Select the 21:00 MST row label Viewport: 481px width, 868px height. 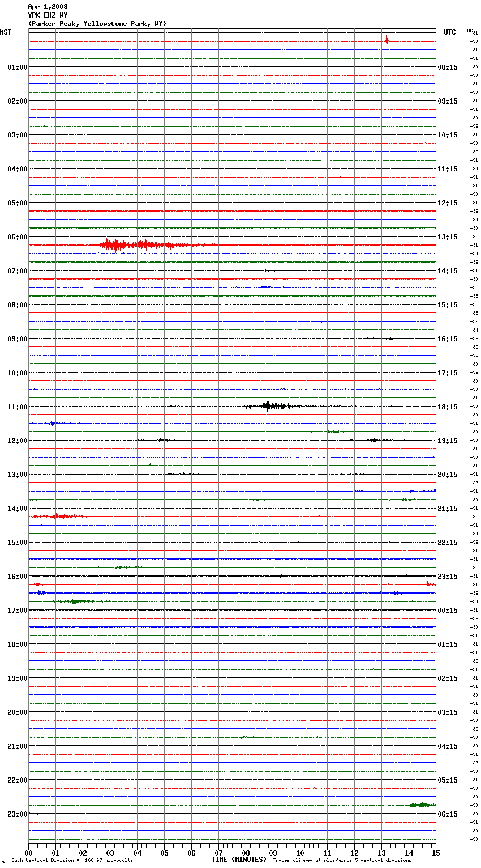[x=18, y=746]
